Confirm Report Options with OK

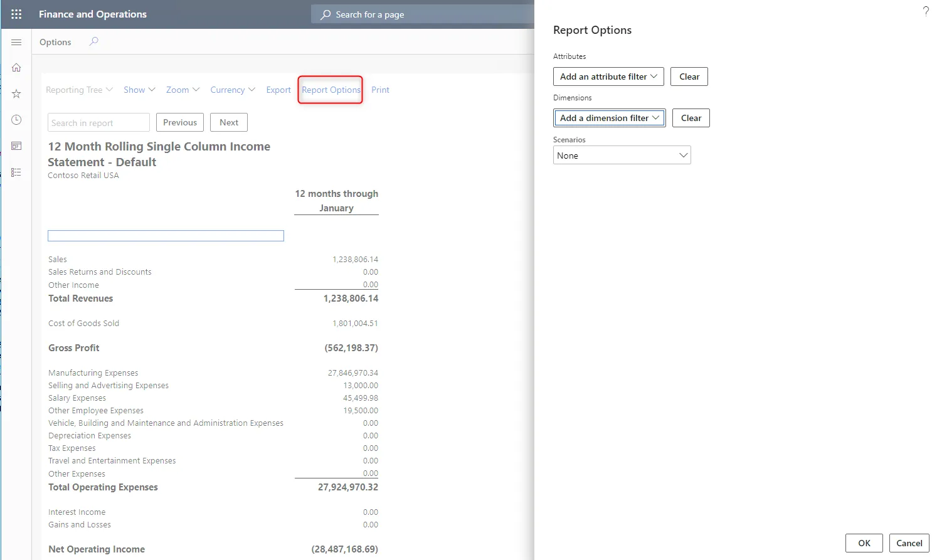tap(864, 543)
